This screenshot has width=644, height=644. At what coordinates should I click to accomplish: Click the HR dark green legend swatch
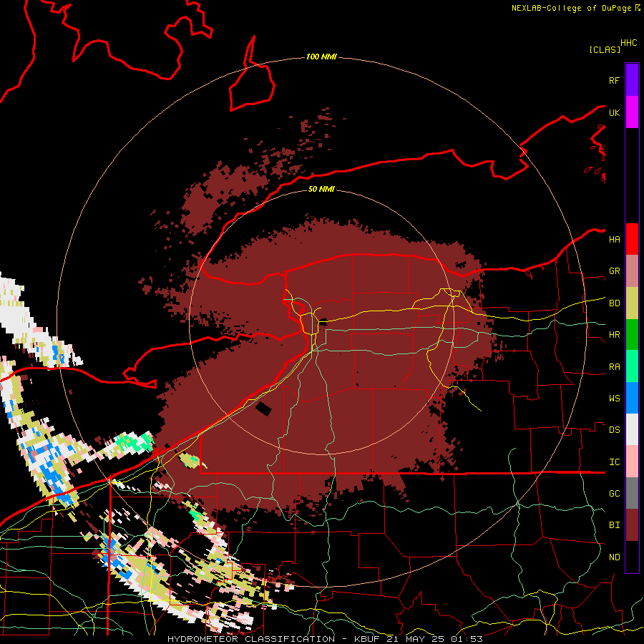click(632, 335)
